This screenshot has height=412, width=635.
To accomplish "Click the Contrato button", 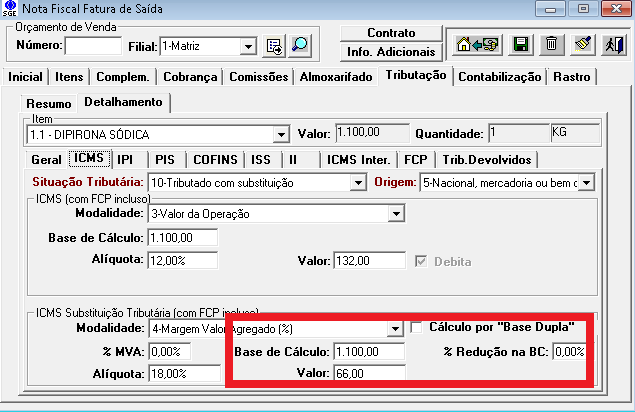I will click(391, 33).
